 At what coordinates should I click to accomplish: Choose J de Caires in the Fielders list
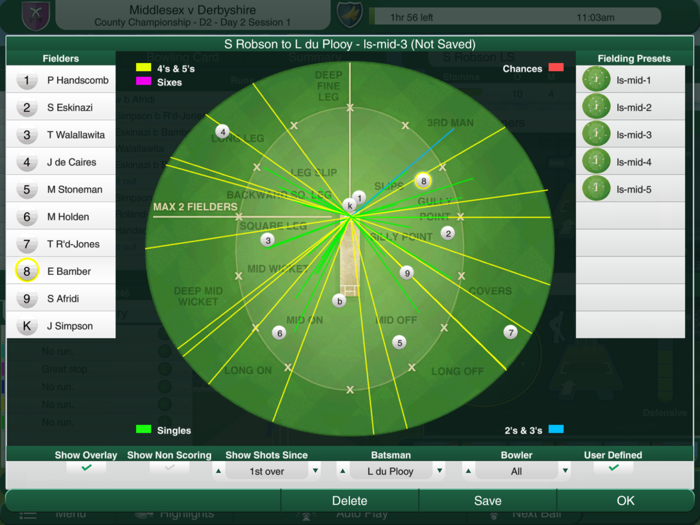(x=61, y=162)
